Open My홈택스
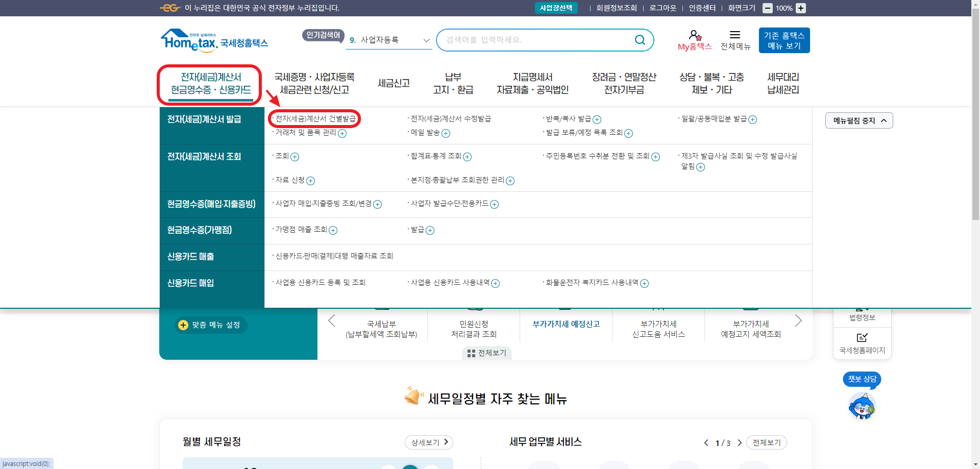 coord(694,40)
